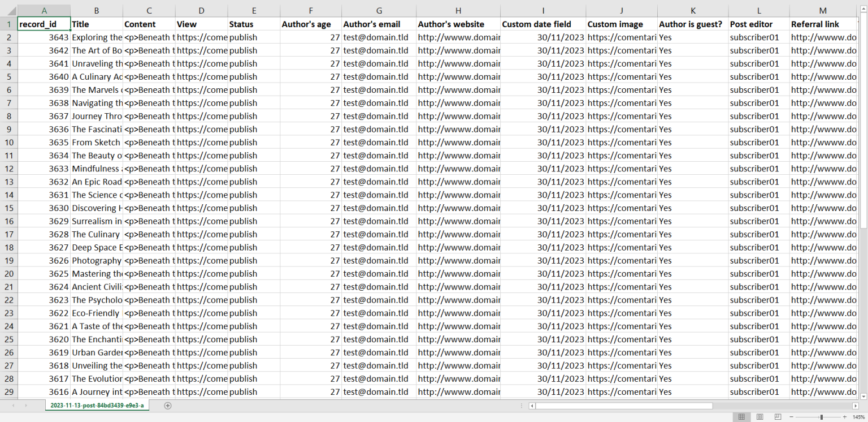
Task: Click the horizontal scrollbar right arrow
Action: point(856,406)
